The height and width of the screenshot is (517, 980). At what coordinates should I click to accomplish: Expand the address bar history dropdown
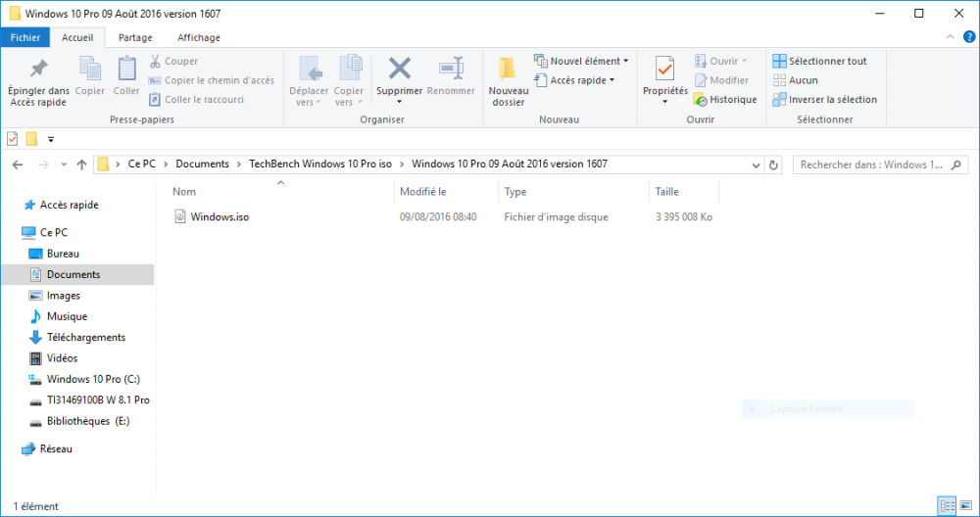click(x=756, y=165)
